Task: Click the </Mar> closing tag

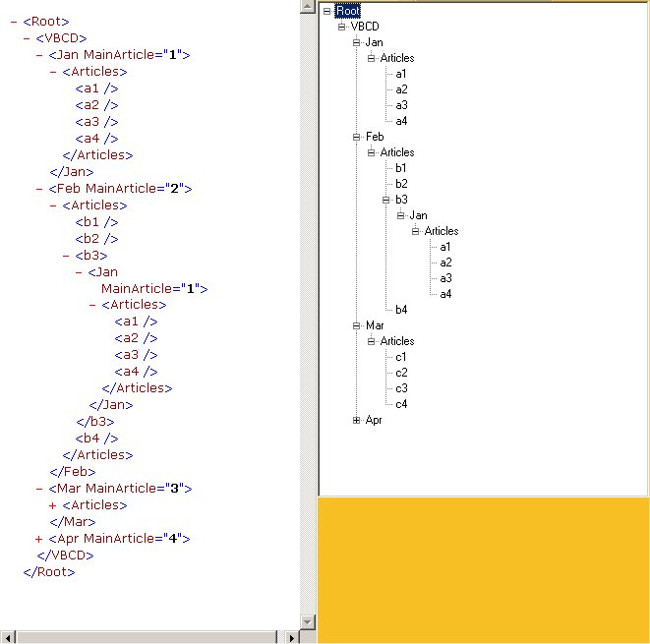Action: tap(73, 522)
